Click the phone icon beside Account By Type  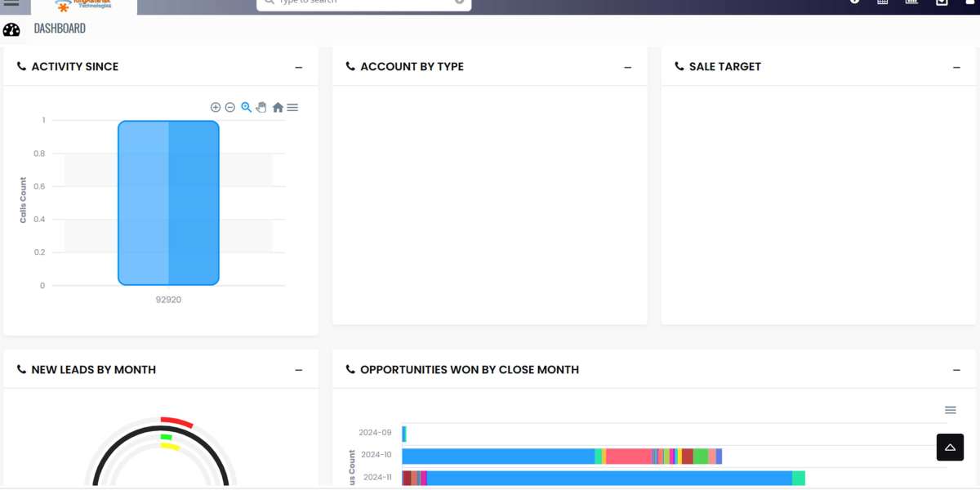[350, 66]
